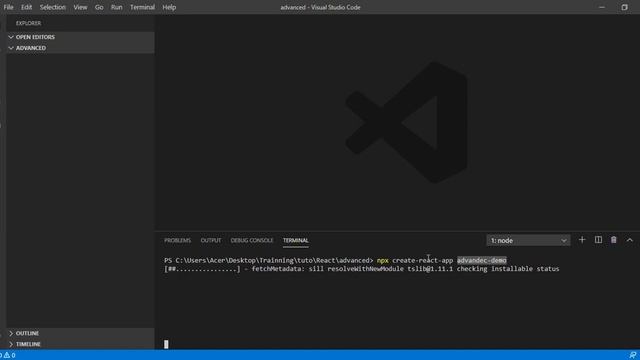Open feedback icon in status bar
The width and height of the screenshot is (640, 360).
tap(632, 355)
